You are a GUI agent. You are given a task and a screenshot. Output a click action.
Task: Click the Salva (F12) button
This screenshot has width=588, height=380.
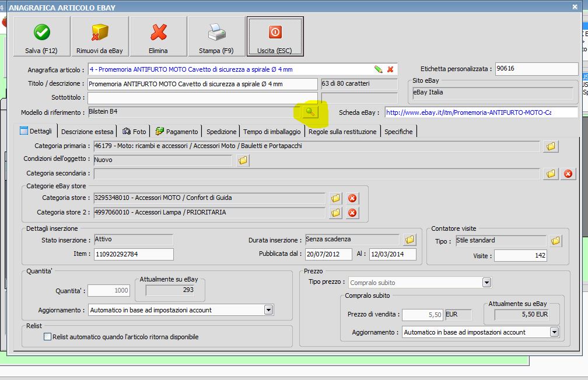(41, 37)
